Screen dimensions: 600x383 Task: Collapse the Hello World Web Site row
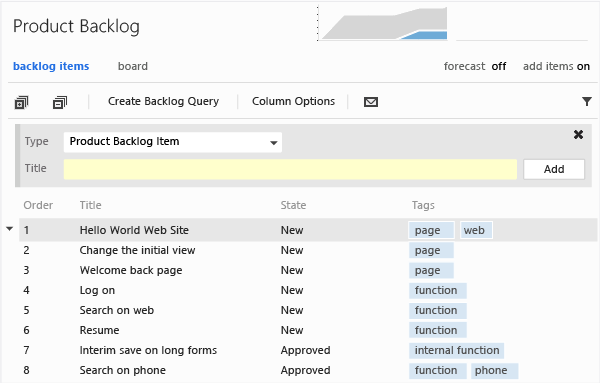coord(10,229)
